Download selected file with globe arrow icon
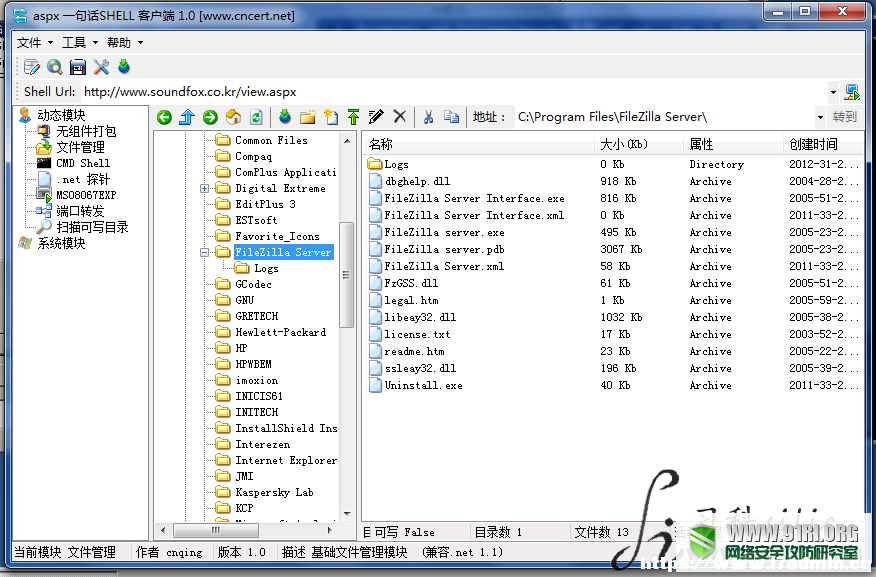876x577 pixels. coord(285,117)
